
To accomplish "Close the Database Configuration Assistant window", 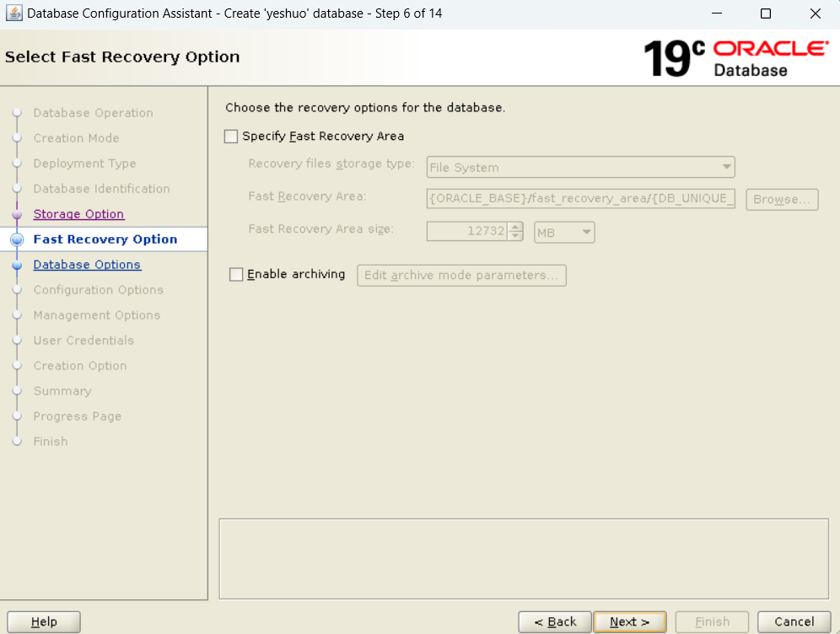I will pos(816,14).
